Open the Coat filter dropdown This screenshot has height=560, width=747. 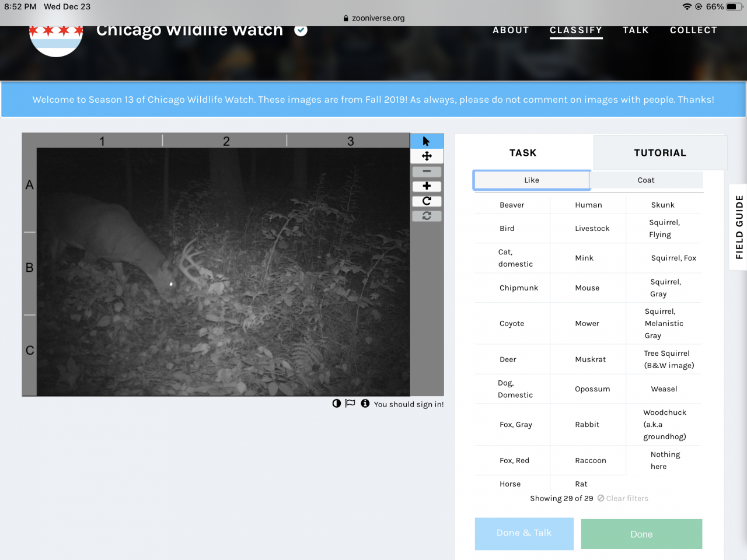(x=646, y=180)
